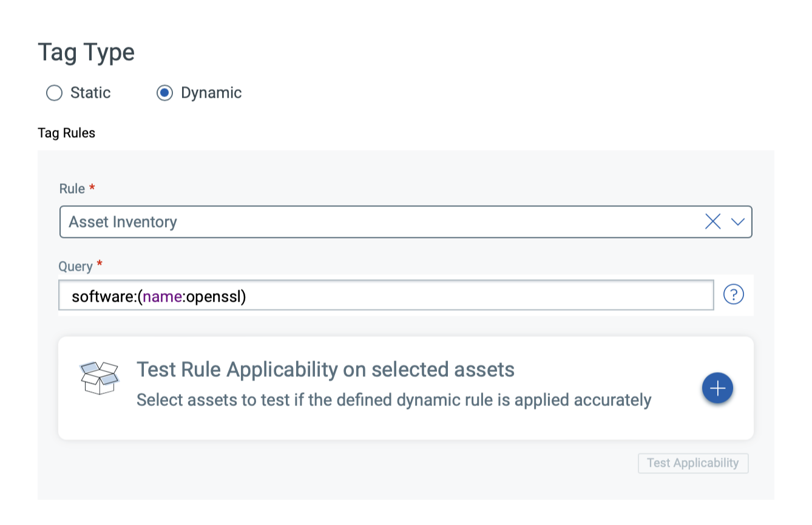
Task: Click the Test Applicability button
Action: (x=693, y=463)
